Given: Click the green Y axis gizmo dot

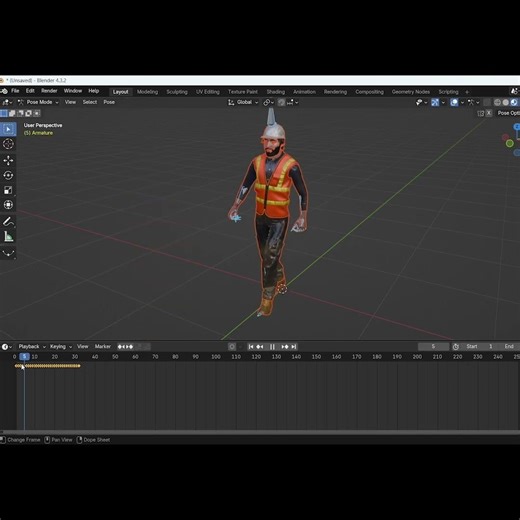Looking at the screenshot, I should pyautogui.click(x=509, y=144).
